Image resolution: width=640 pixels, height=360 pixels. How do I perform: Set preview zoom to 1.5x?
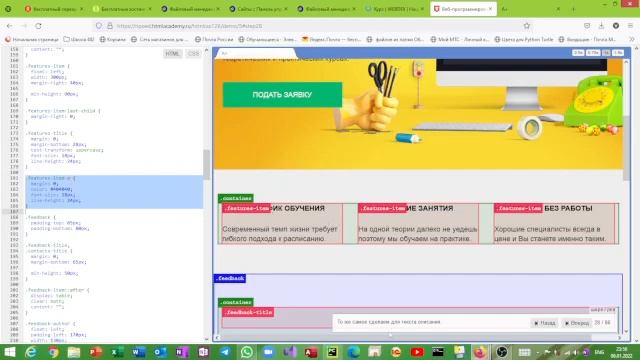618,53
